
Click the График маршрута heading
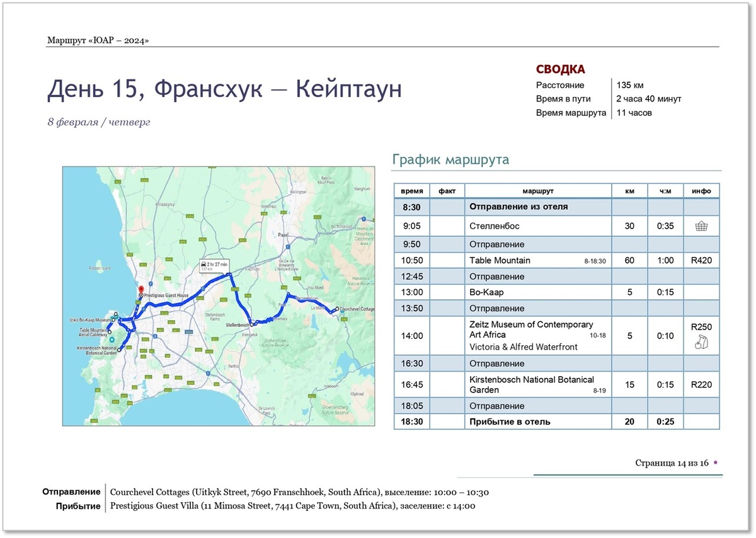(x=450, y=159)
